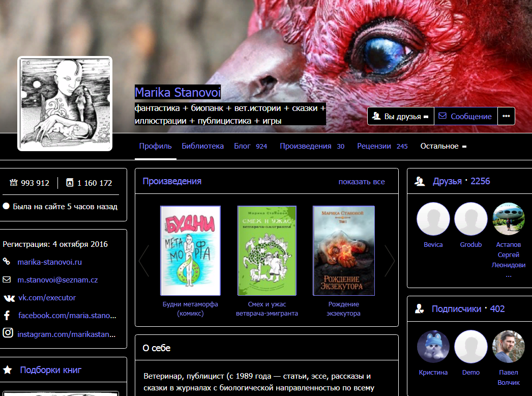Open the Рецензии 245 tab

382,146
